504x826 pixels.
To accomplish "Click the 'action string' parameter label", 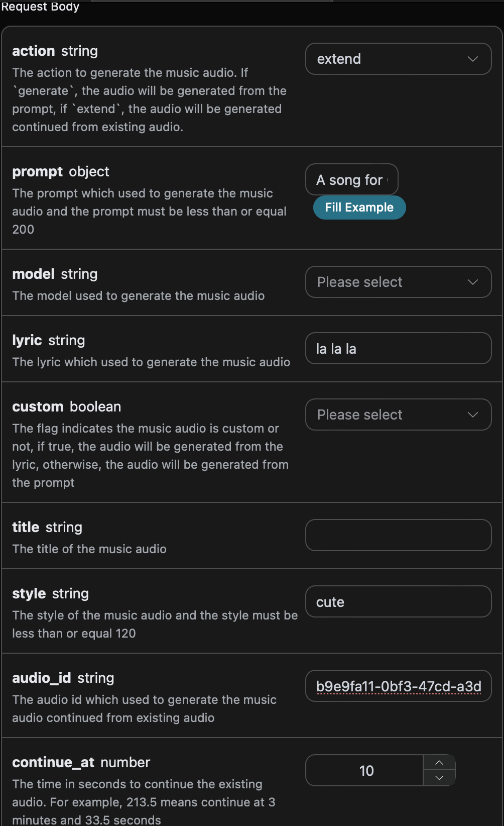I will tap(55, 51).
